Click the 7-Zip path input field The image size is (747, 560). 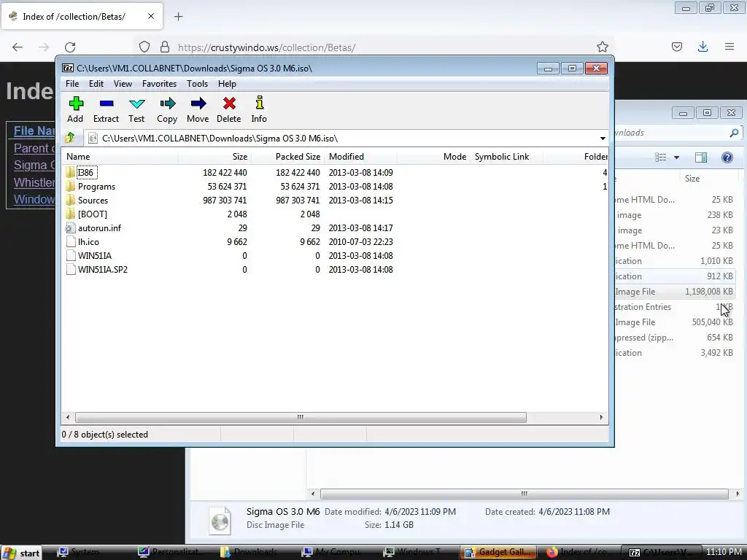[x=341, y=138]
